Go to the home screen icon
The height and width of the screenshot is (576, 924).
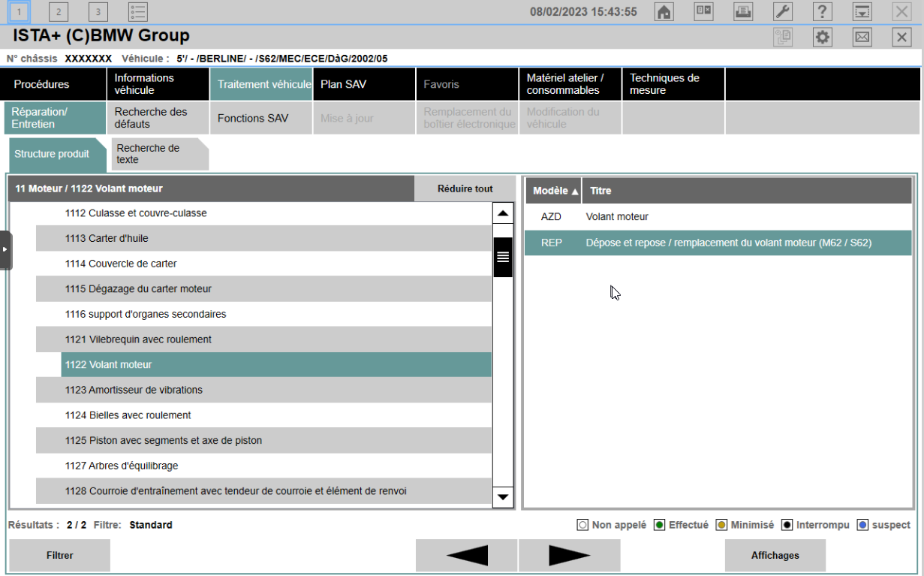click(x=664, y=11)
